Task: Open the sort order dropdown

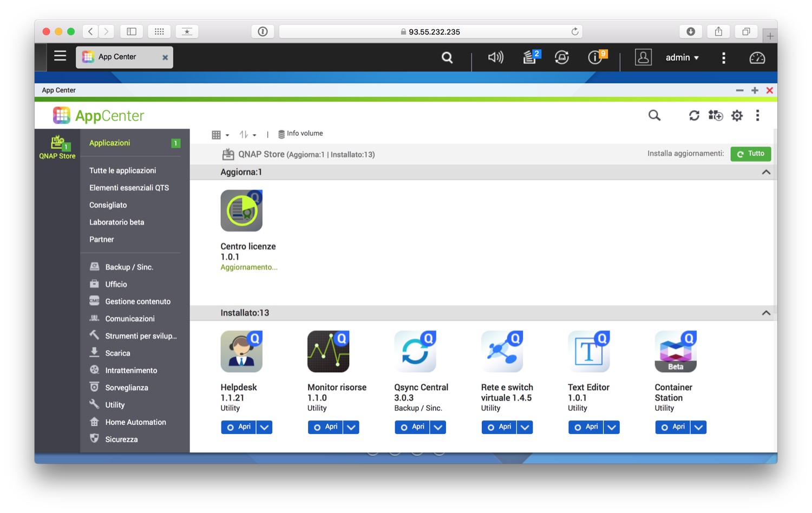Action: point(248,135)
